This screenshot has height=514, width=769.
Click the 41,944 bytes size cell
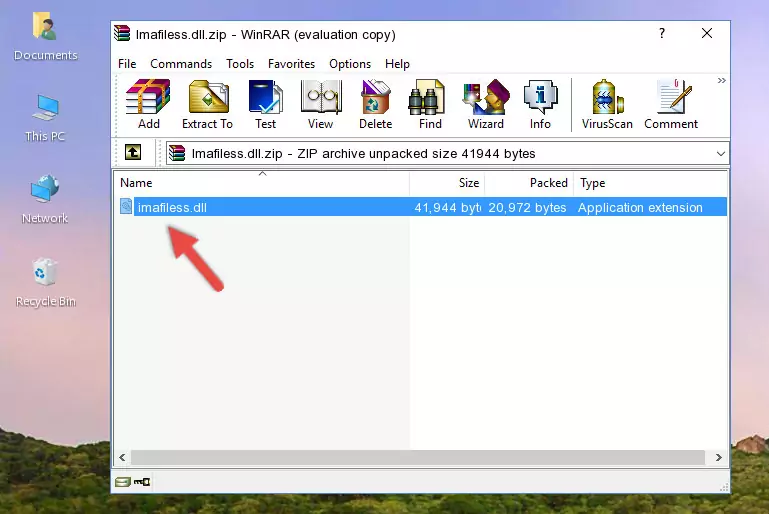point(447,207)
